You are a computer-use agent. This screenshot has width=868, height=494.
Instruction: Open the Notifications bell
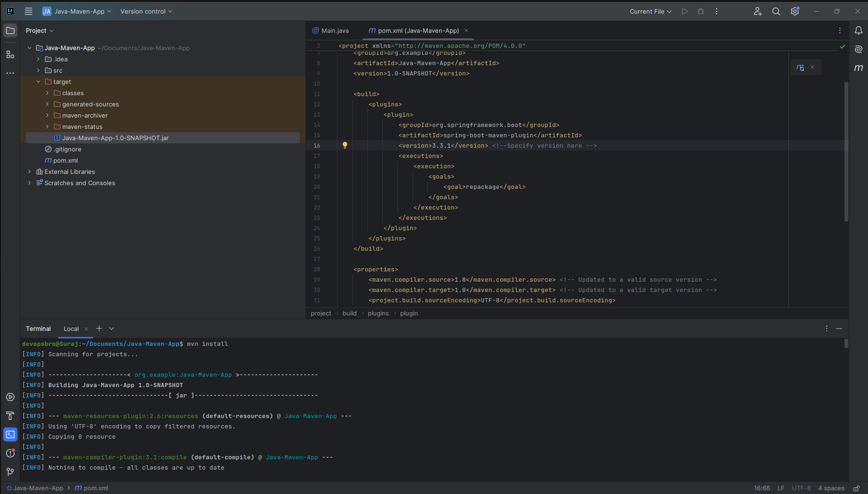click(x=859, y=31)
